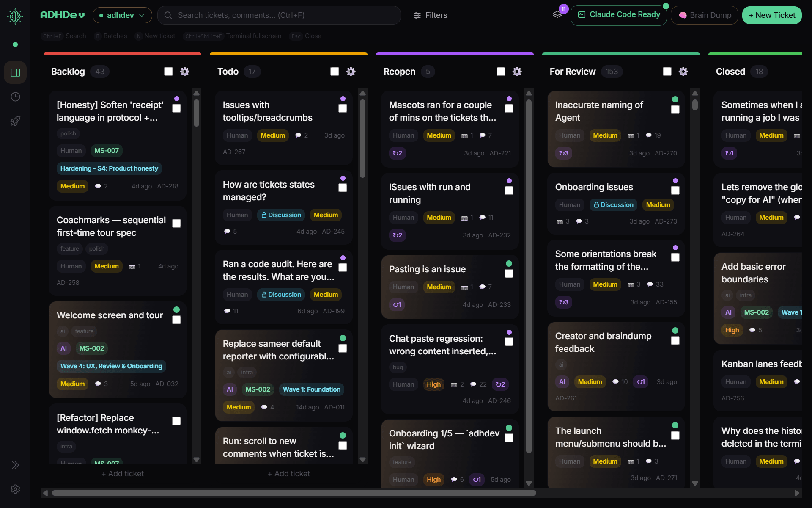Open Backlog column settings gear
The width and height of the screenshot is (812, 508).
[185, 72]
